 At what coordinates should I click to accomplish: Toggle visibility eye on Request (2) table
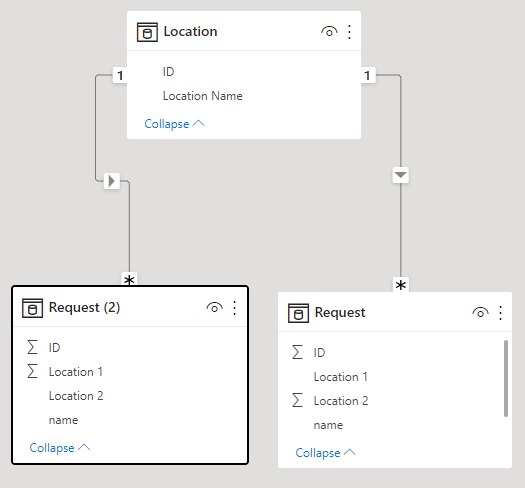214,308
